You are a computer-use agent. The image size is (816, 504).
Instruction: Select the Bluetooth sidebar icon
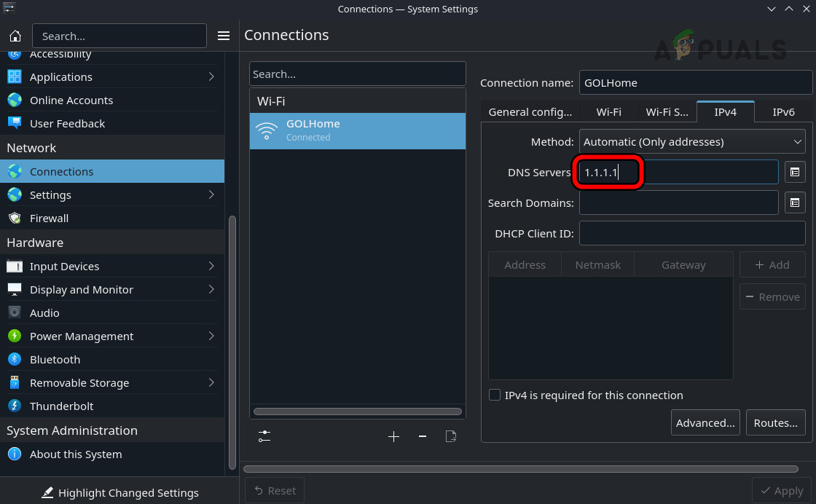(15, 359)
